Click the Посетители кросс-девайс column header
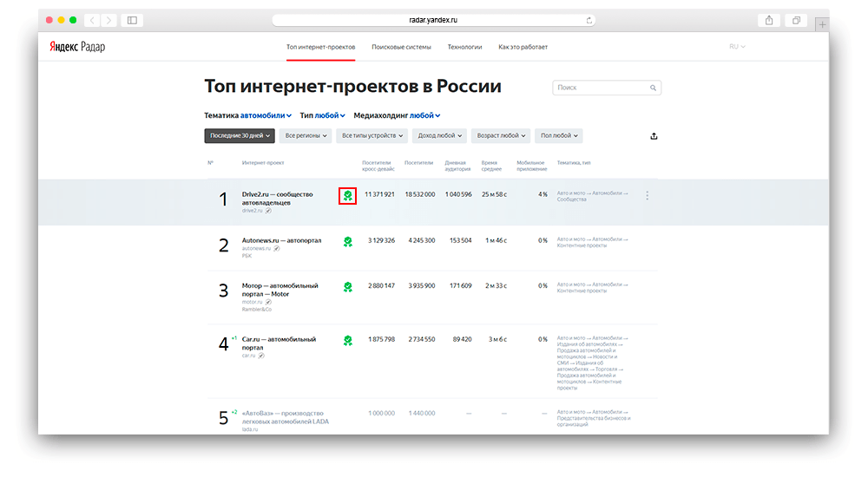The height and width of the screenshot is (477, 868). pyautogui.click(x=378, y=166)
